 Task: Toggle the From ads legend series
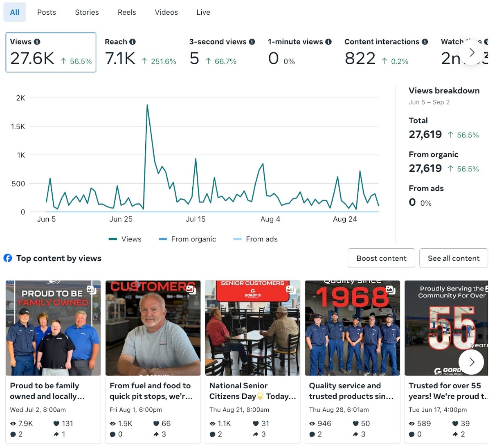click(x=255, y=239)
